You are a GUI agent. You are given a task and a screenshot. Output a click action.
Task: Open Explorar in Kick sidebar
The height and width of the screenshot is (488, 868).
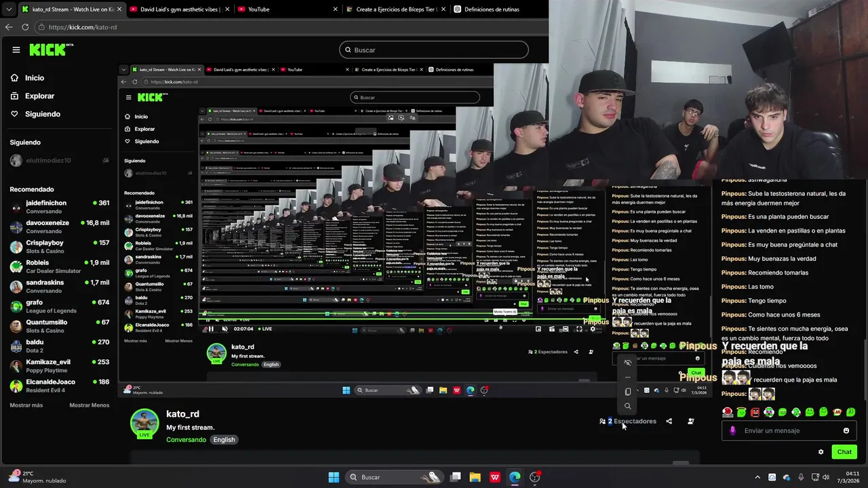click(x=32, y=96)
